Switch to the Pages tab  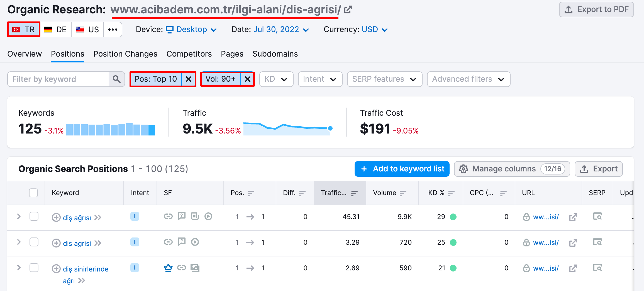[232, 54]
